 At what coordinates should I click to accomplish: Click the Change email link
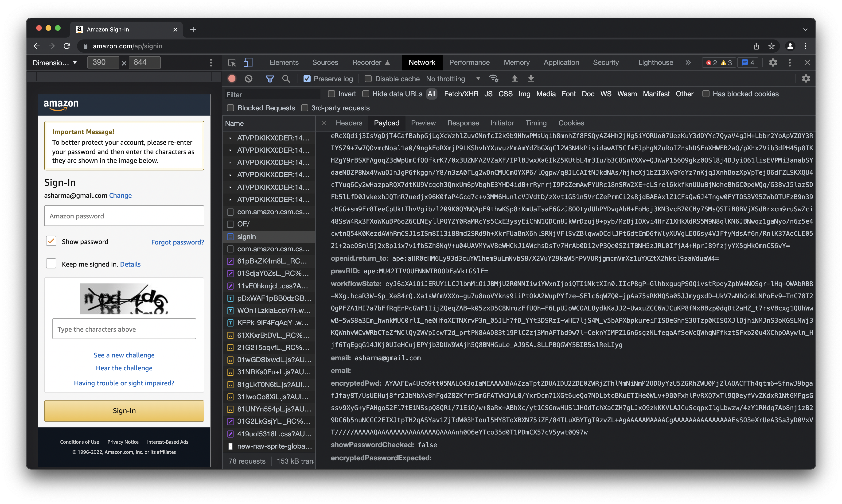(120, 195)
